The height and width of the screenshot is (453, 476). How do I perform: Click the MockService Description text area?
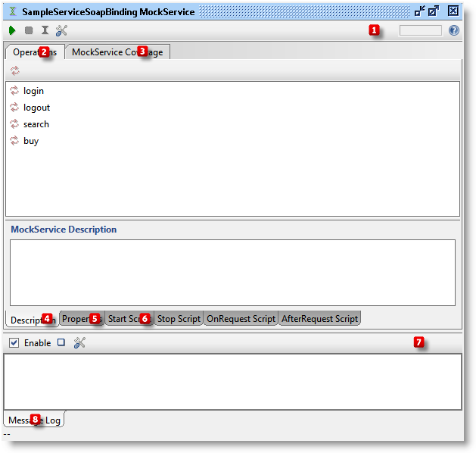click(x=232, y=273)
